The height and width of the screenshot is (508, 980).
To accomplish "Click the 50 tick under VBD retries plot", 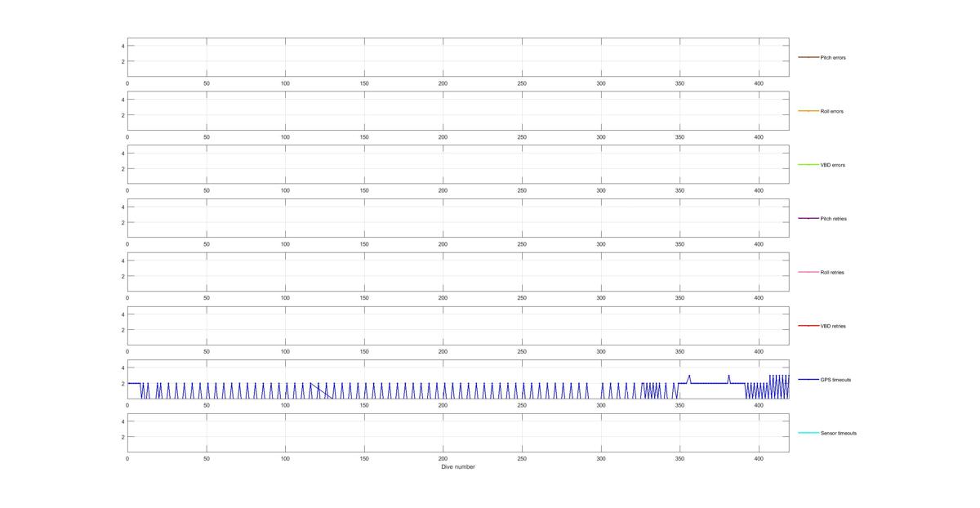I will click(207, 351).
